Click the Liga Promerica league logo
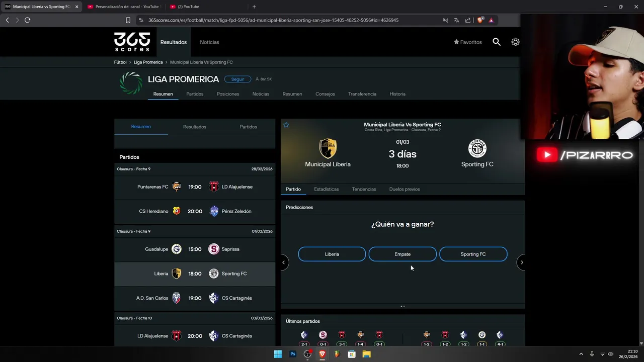Screen dimensions: 644x362 click(x=131, y=83)
